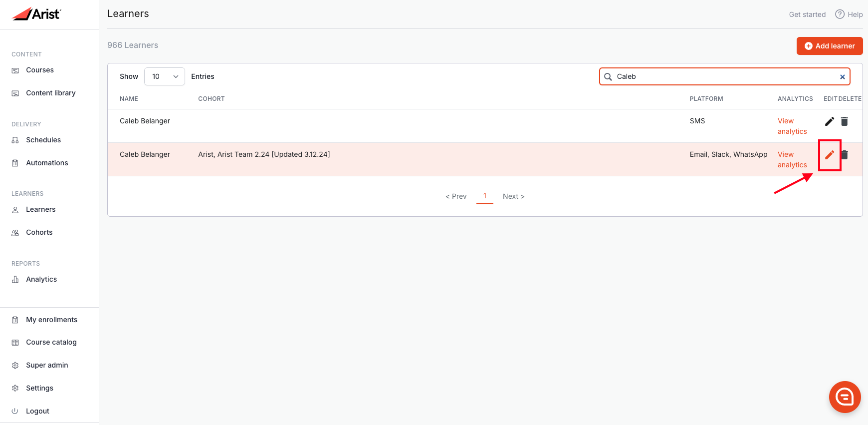This screenshot has height=425, width=868.
Task: Click the Automations clipboard icon
Action: pos(15,163)
